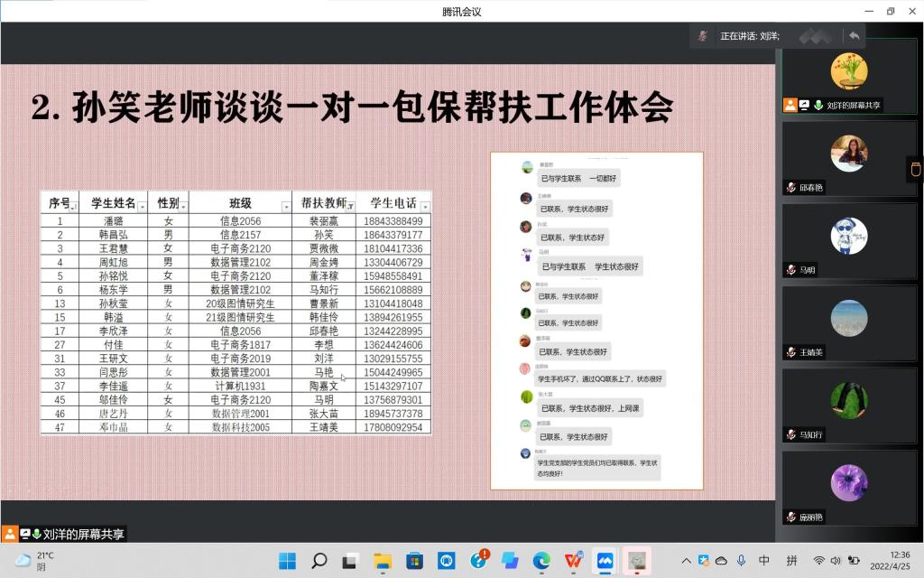Click the muted mic icon beside 庞丽艳
Image resolution: width=924 pixels, height=578 pixels.
click(790, 517)
